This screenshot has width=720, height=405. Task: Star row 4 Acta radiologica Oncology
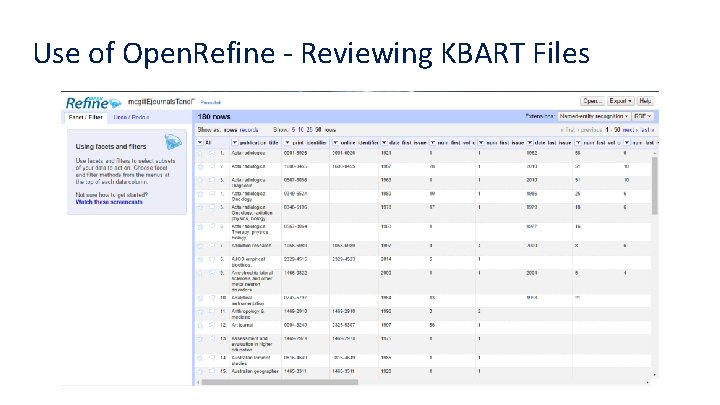coord(200,194)
